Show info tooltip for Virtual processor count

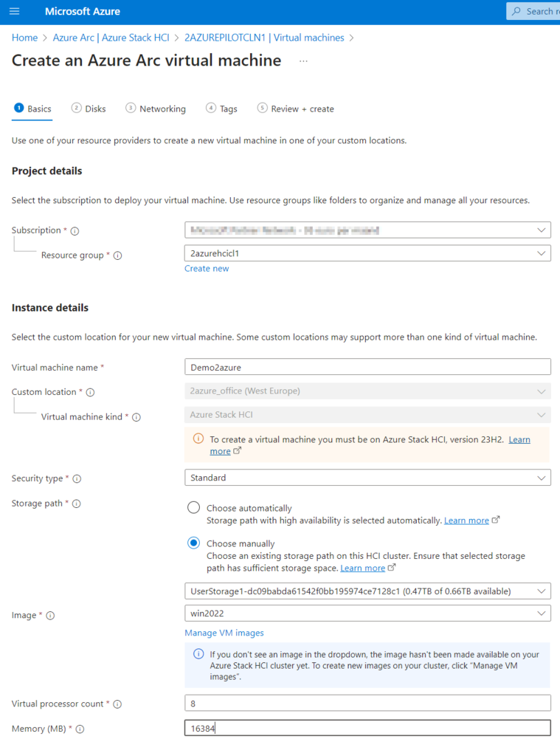[x=117, y=704]
